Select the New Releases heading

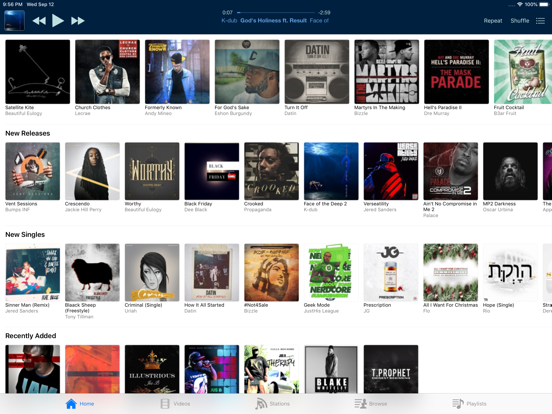(x=27, y=133)
